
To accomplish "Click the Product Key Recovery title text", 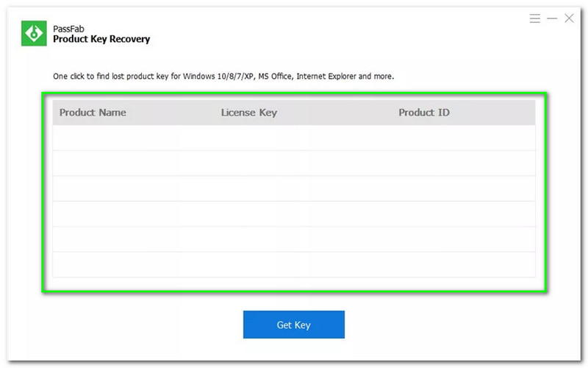I will pyautogui.click(x=101, y=39).
